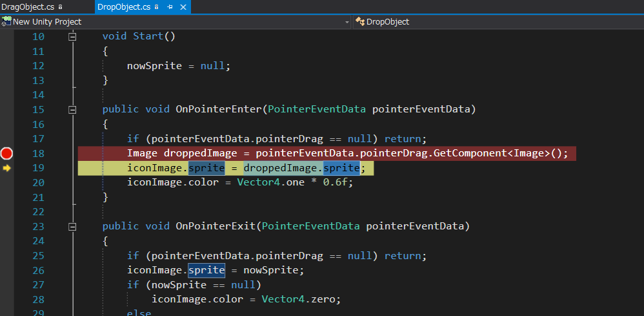Click the yellow current-statement arrow in the margin
This screenshot has height=316, width=644.
[6, 168]
